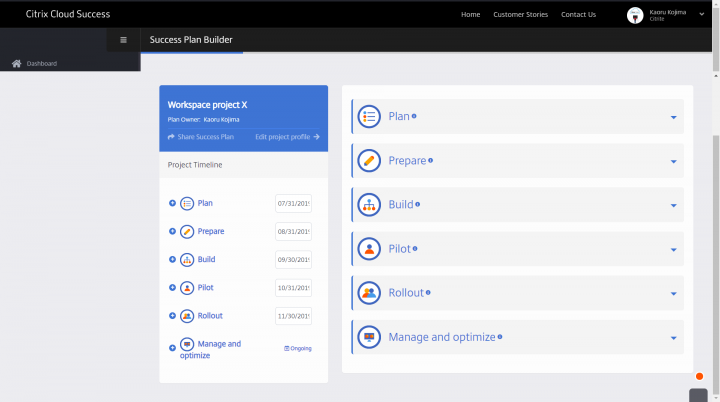Click info dot next to Manage and optimize
The image size is (720, 402).
click(x=500, y=337)
